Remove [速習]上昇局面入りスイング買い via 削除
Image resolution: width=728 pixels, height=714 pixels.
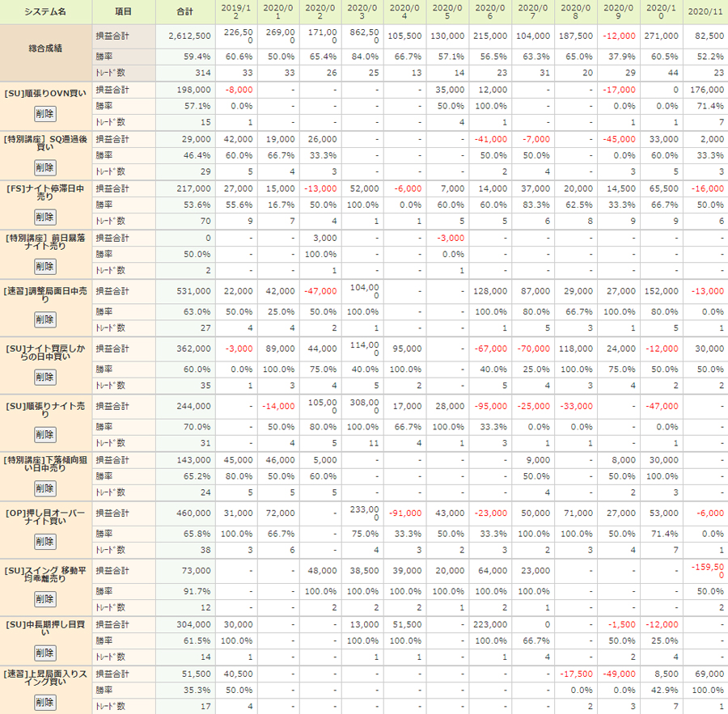click(45, 702)
